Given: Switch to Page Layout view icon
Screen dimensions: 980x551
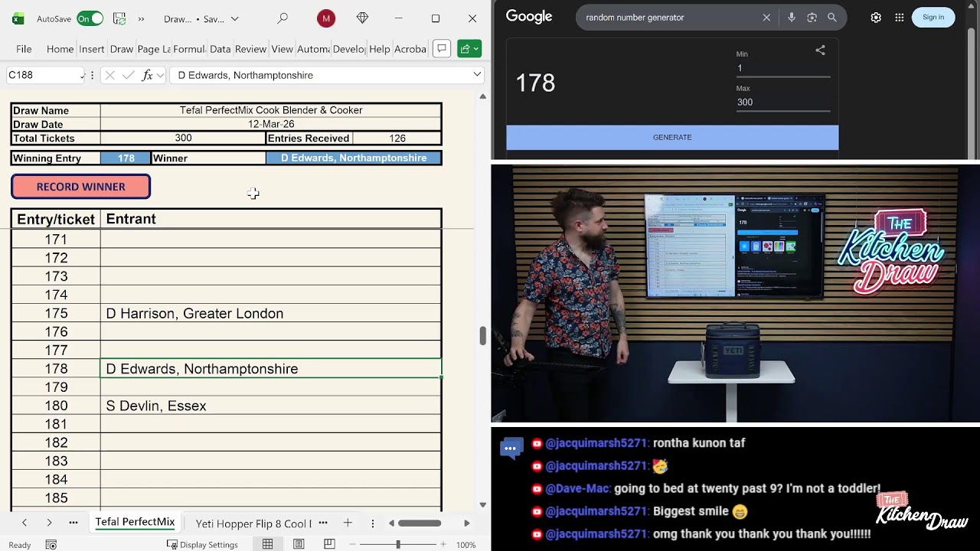Looking at the screenshot, I should [x=299, y=544].
